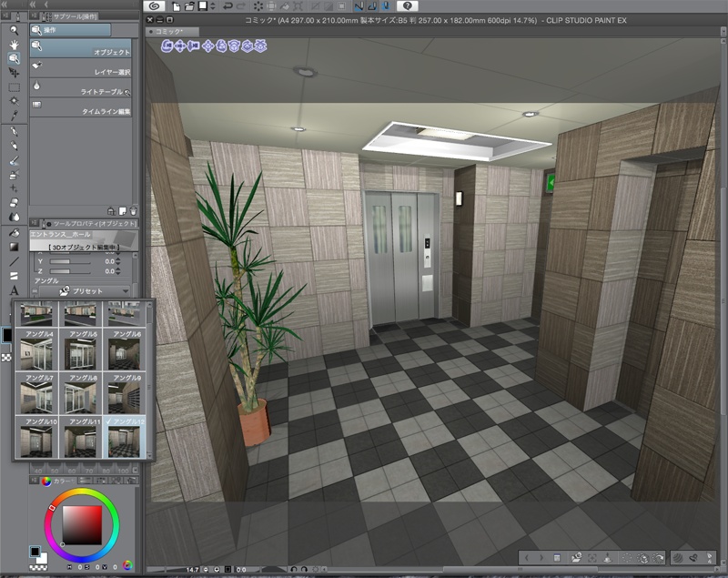Toggle pen-pressure snap icon in top toolbar
728x578 pixels.
359,6
